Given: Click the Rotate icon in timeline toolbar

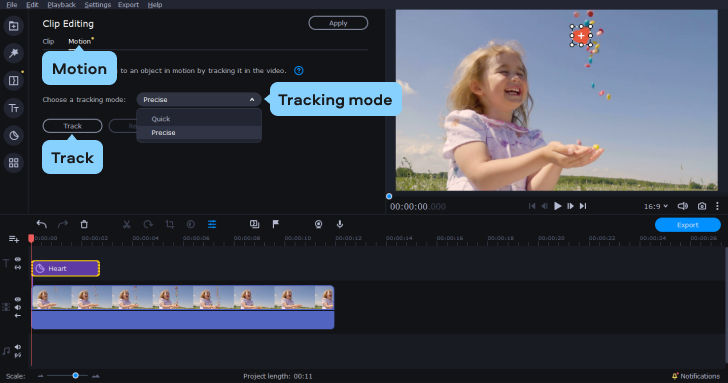Looking at the screenshot, I should pyautogui.click(x=148, y=224).
